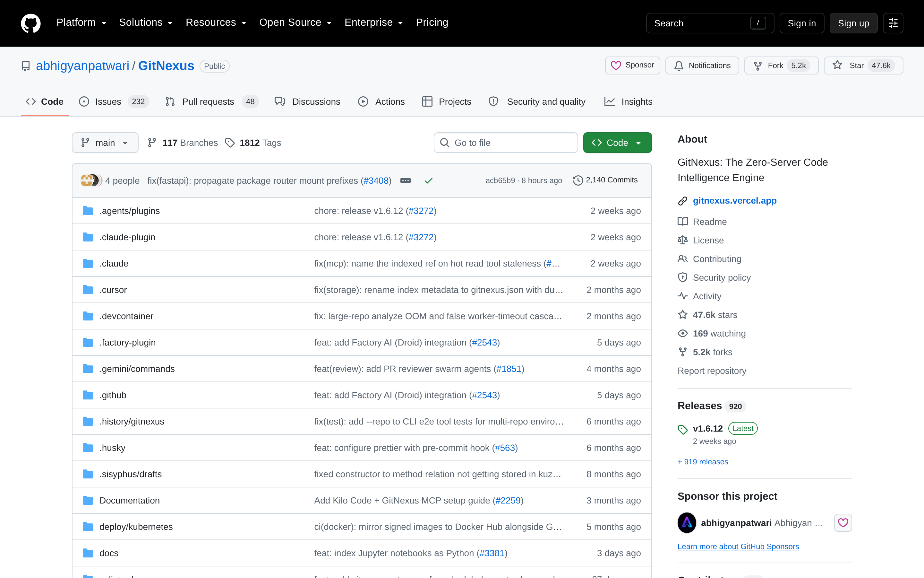View the License information
Viewport: 924px width, 578px height.
click(x=701, y=240)
